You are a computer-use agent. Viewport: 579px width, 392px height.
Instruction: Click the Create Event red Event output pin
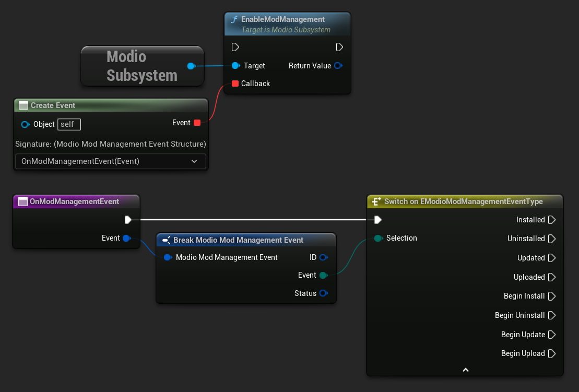(197, 123)
